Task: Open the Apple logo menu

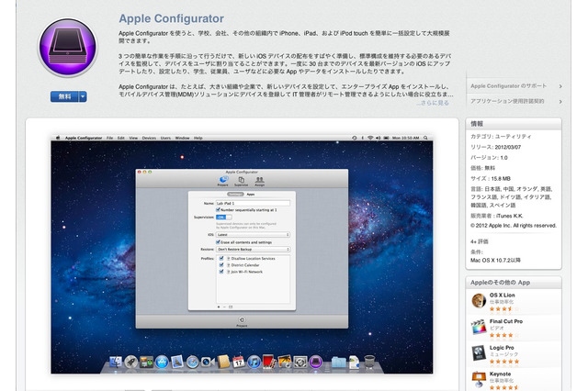Action: tap(58, 138)
